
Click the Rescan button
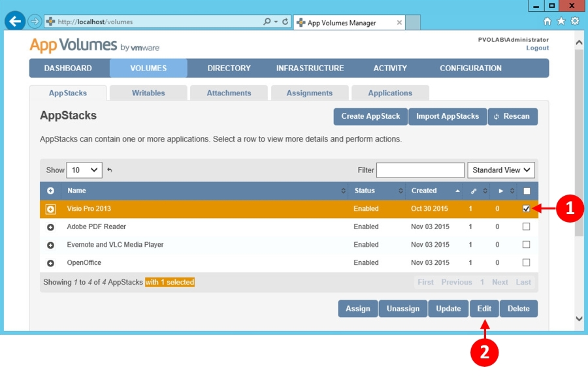pos(513,116)
